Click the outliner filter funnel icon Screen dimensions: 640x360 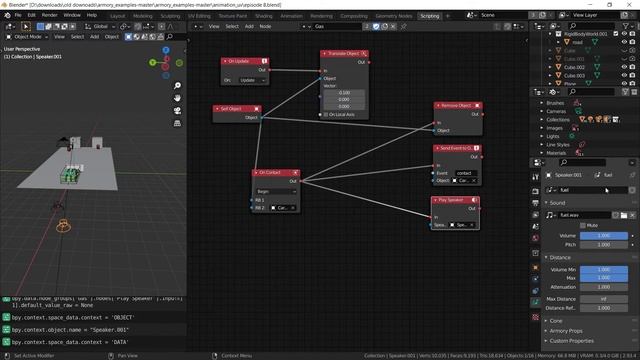[626, 26]
